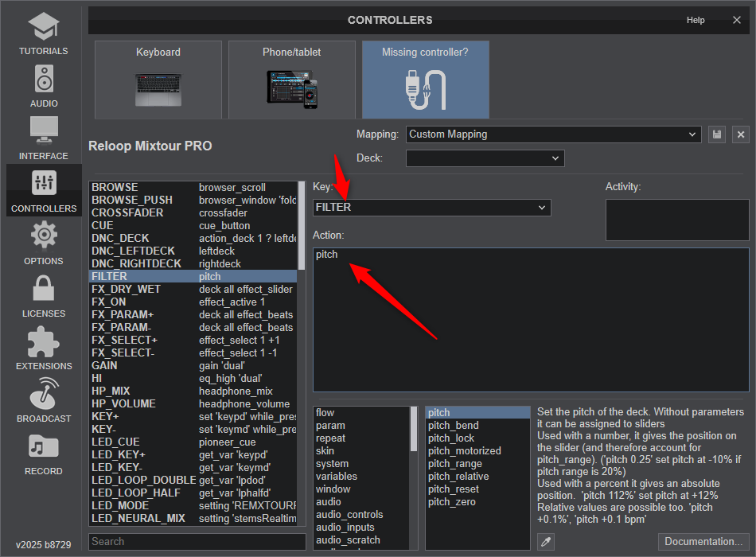
Task: Open the Licenses section
Action: [x=44, y=296]
